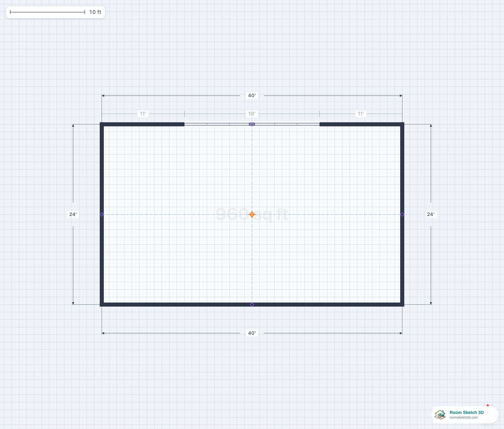Select the top 40' dimension label
The image size is (504, 429).
point(252,96)
